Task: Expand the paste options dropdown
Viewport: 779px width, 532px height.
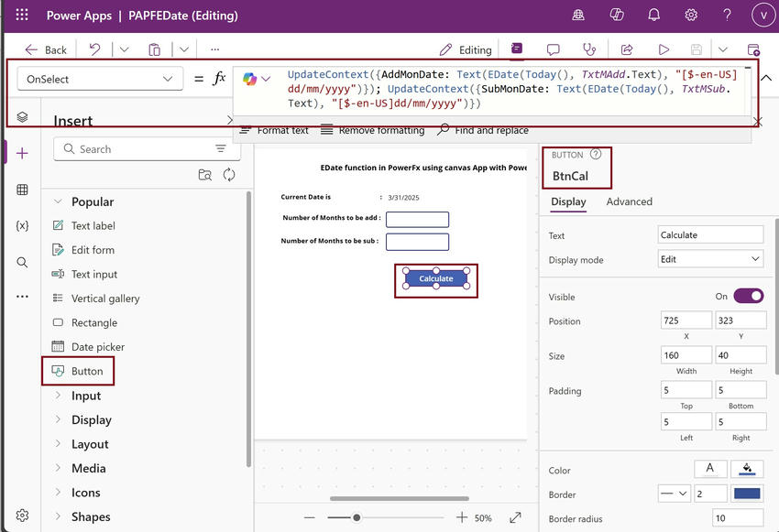Action: point(184,49)
